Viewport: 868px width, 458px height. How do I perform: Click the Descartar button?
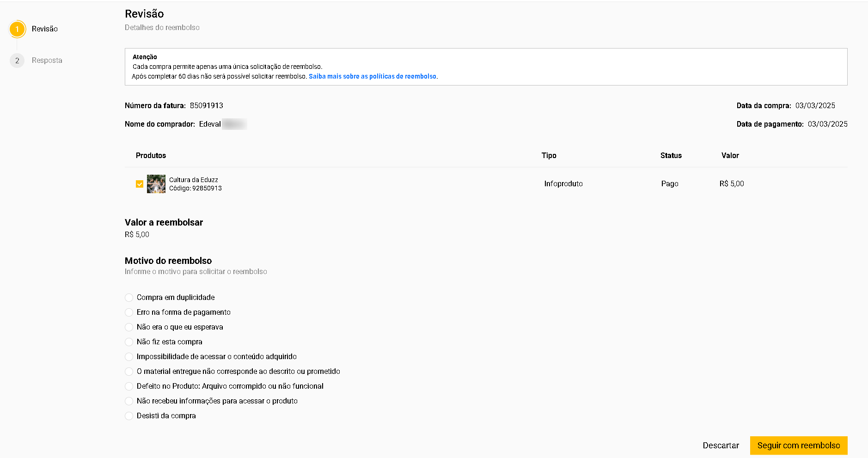point(721,446)
